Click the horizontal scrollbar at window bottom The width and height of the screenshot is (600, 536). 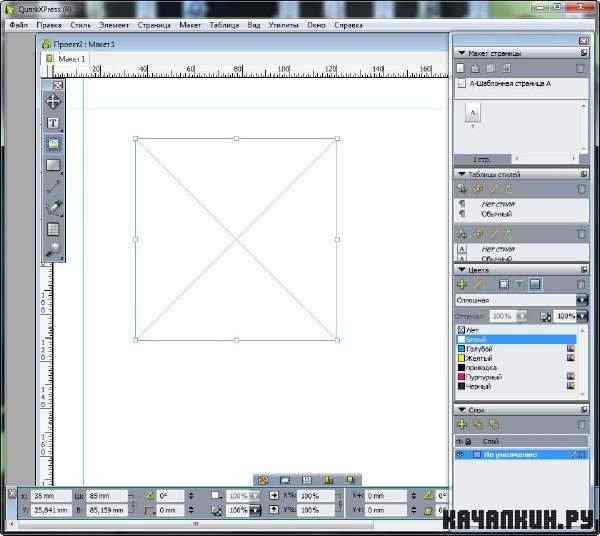pos(194,524)
